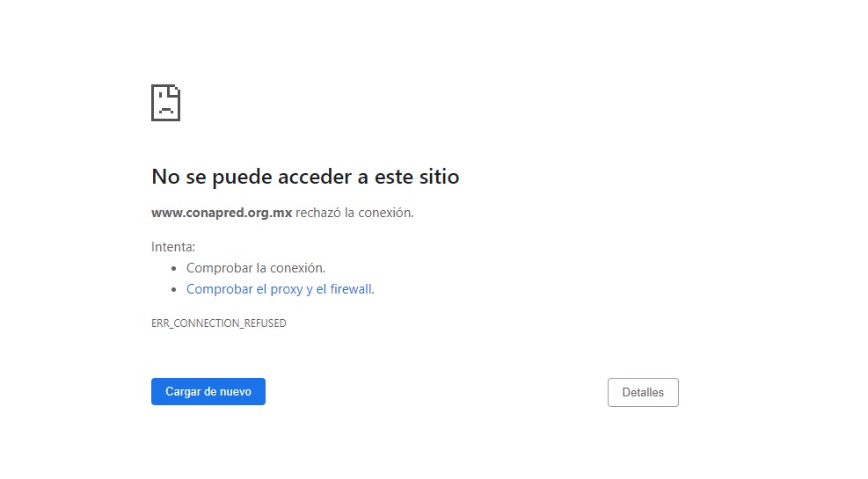The image size is (868, 479).
Task: Click the rechazó la conexión text
Action: 354,213
